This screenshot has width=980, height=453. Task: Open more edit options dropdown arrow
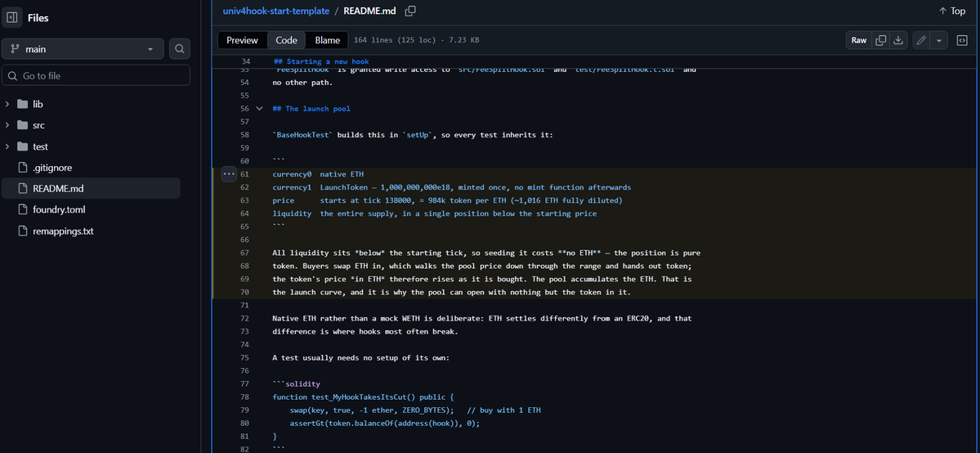coord(939,40)
